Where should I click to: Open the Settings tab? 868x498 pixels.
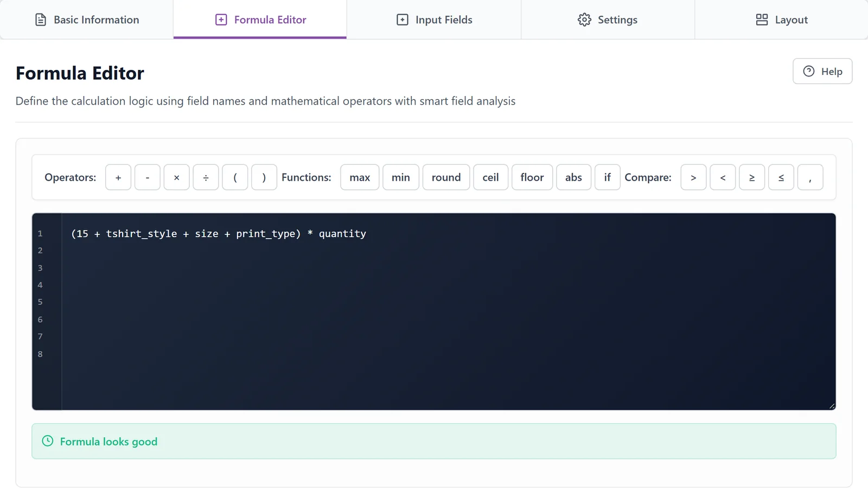(608, 20)
